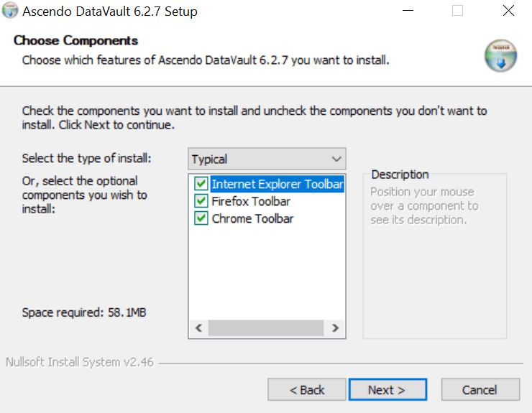Screen dimensions: 532x413
Task: Return to the previous page with < Back
Action: click(x=307, y=389)
